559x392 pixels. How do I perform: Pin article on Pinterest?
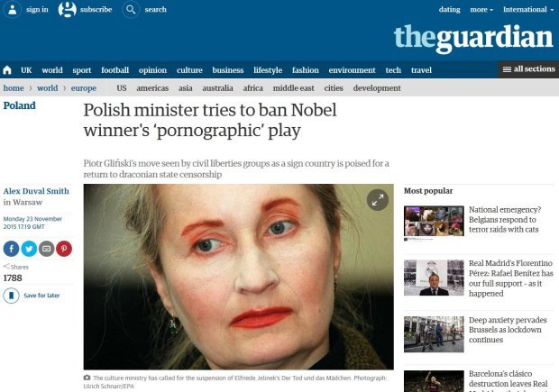pos(64,249)
